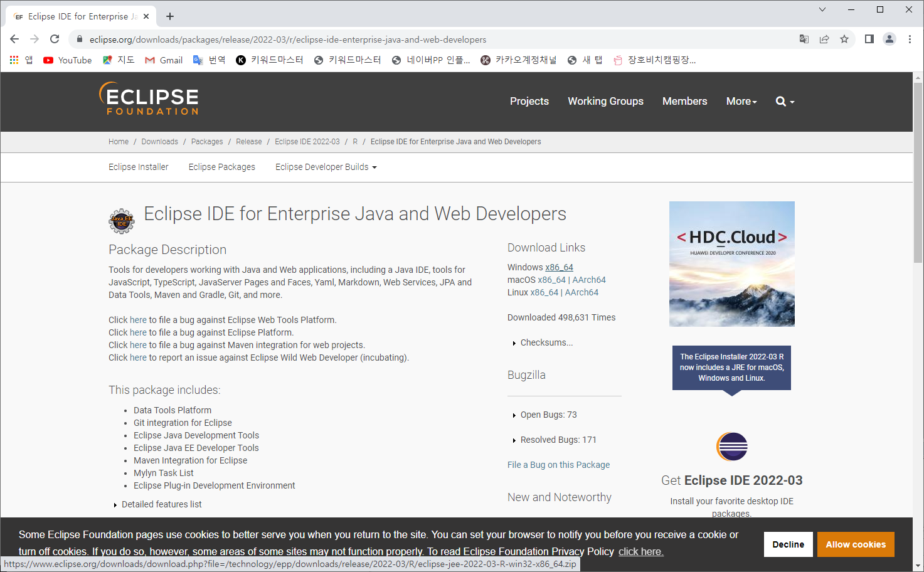Click the Downloads breadcrumb
924x572 pixels.
click(x=160, y=142)
